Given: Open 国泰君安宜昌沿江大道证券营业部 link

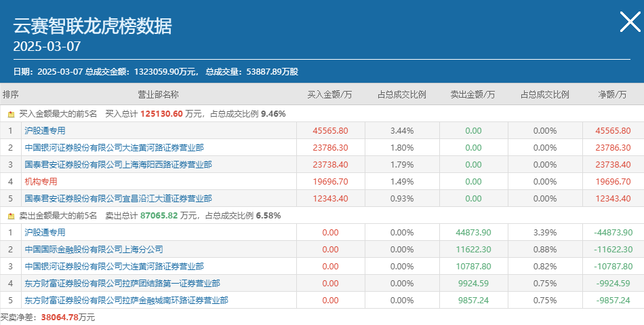Looking at the screenshot, I should click(x=118, y=198).
